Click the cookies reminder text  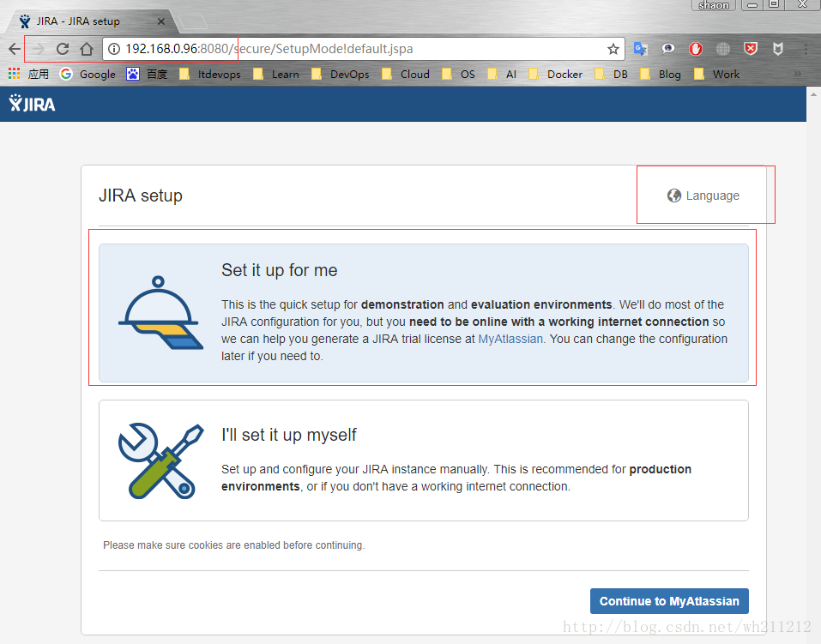tap(233, 545)
